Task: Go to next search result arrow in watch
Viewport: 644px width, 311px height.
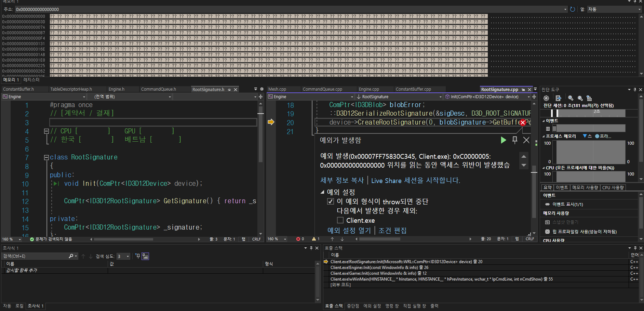Action: (91, 256)
